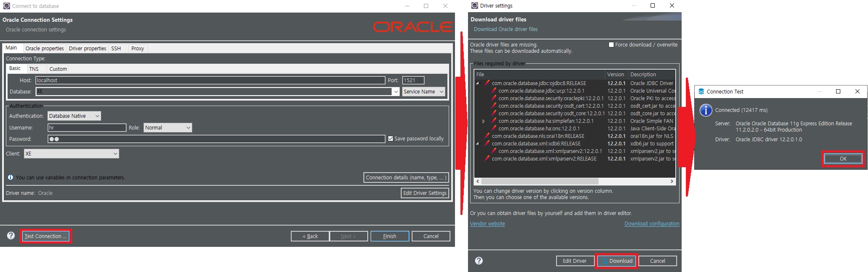Click the feather icon beside xml:xmlparserv2:RELEASE
Screen dimensions: 868x272
click(x=487, y=158)
